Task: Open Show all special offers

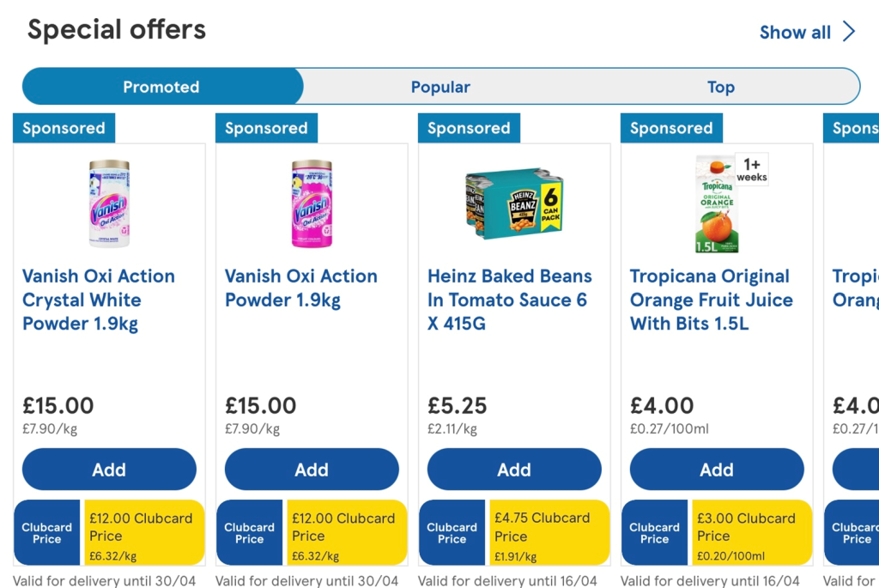Action: coord(795,32)
